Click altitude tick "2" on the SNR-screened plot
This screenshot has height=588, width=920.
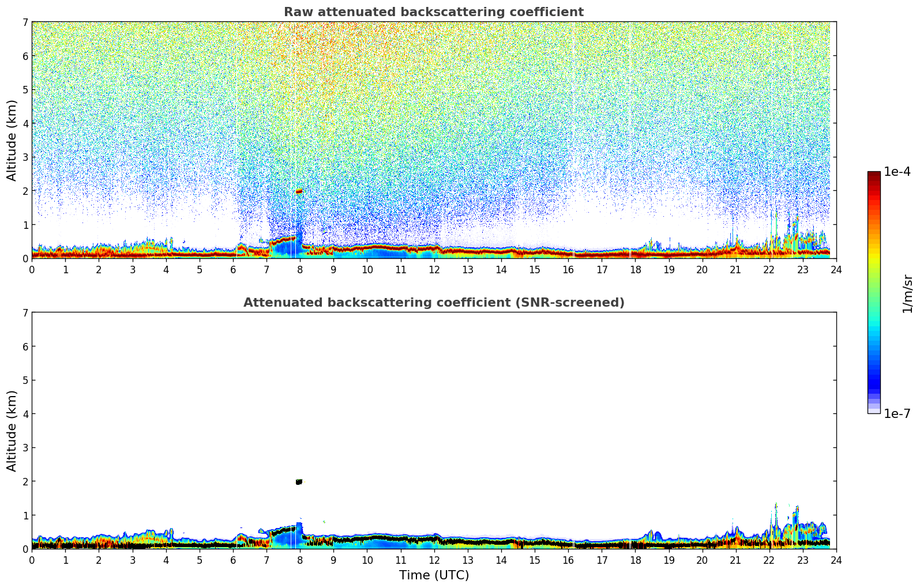coord(25,481)
